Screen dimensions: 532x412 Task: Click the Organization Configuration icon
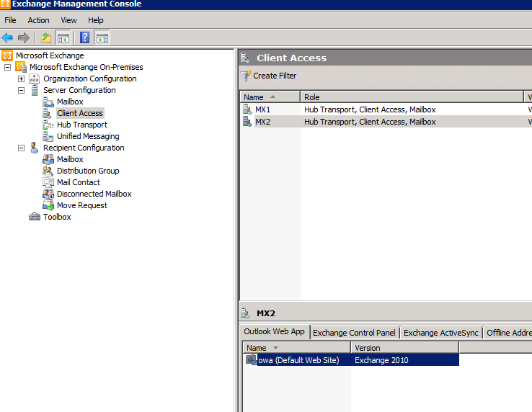coord(35,79)
